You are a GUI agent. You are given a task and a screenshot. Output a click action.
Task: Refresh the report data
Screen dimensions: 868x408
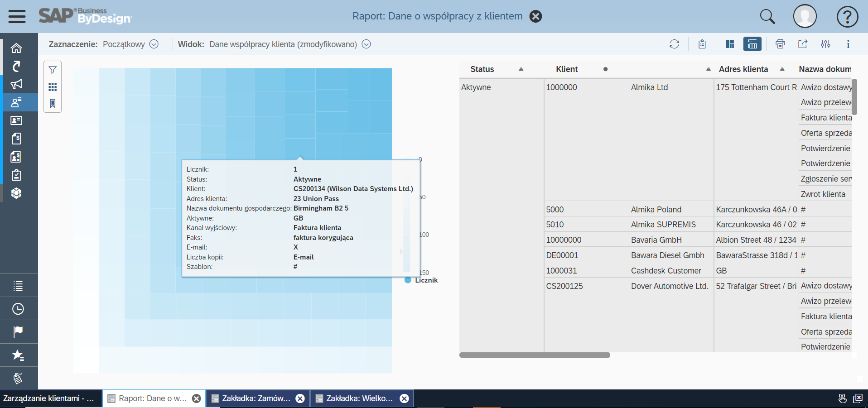674,44
